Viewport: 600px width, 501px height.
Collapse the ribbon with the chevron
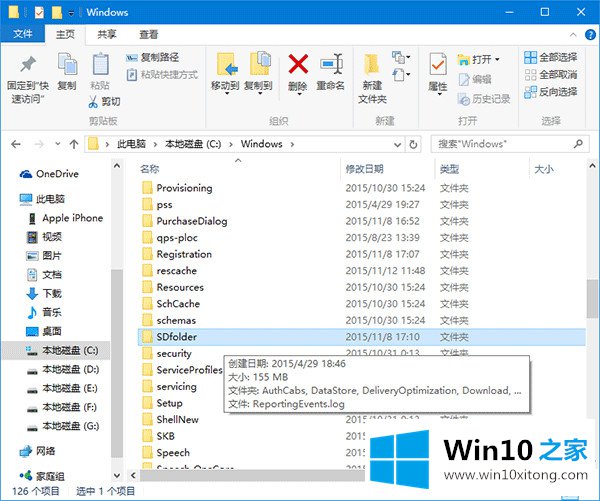coord(573,35)
